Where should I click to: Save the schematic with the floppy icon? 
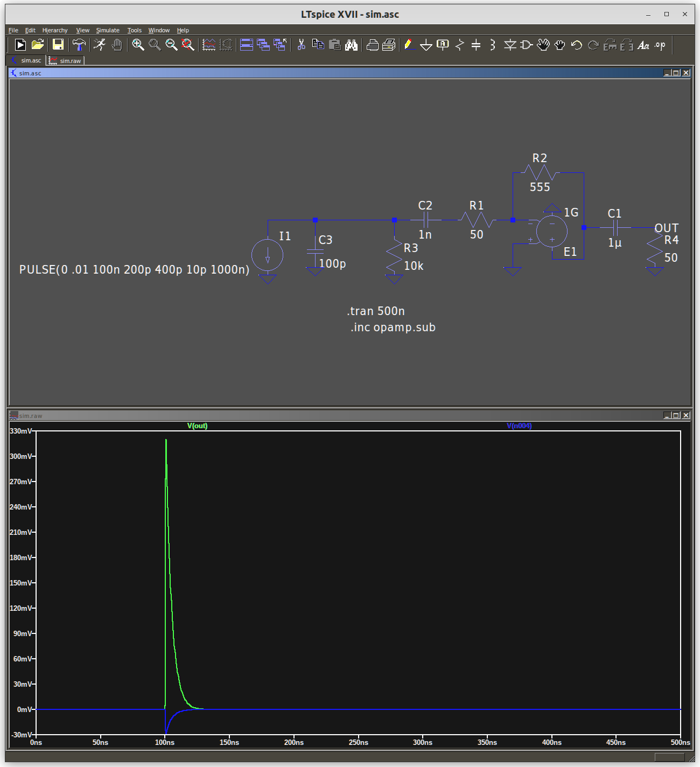(58, 45)
